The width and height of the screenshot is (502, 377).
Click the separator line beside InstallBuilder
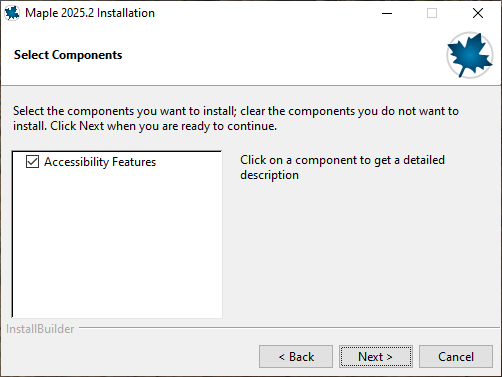[x=290, y=328]
